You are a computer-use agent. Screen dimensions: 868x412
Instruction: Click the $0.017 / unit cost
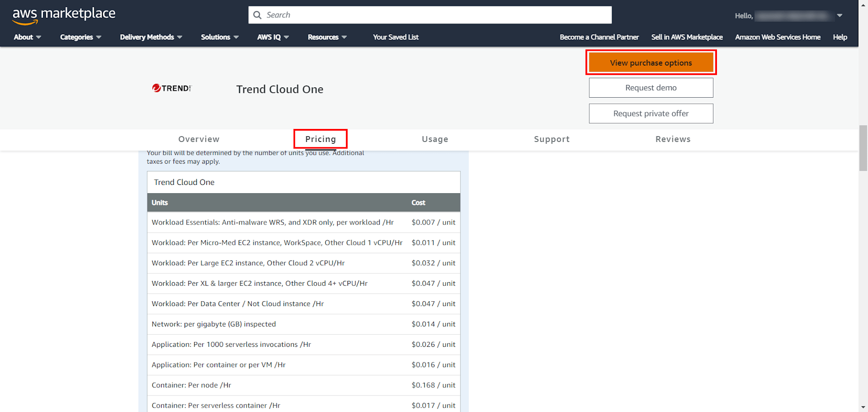434,405
